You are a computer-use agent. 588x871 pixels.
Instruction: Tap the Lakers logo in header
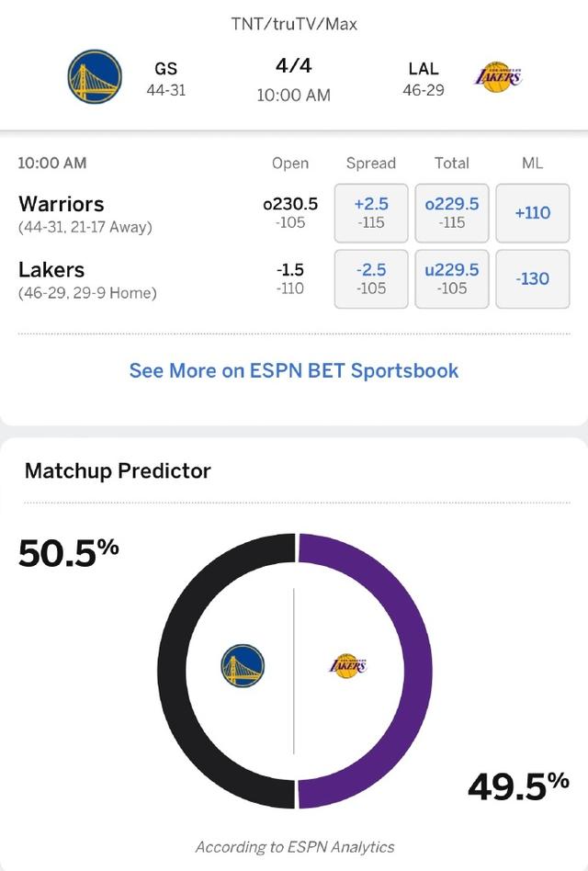point(497,76)
